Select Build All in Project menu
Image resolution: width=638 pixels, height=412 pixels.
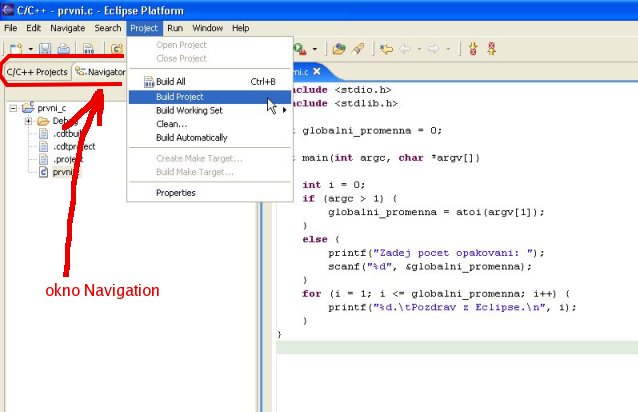click(x=210, y=82)
